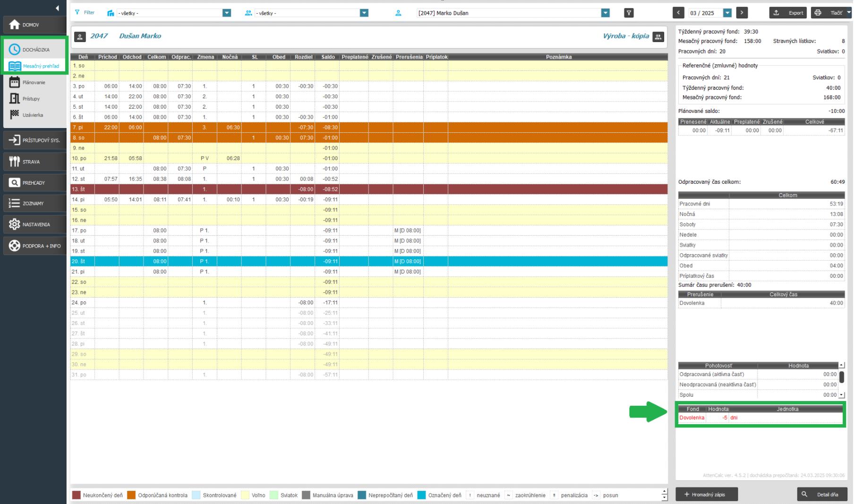Open Podpora + Info section
854x504 pixels.
click(33, 246)
